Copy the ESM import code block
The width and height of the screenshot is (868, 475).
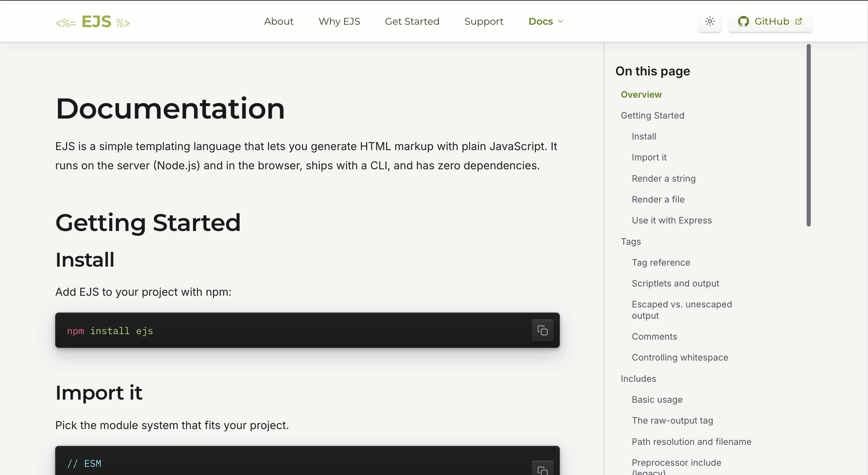(542, 469)
